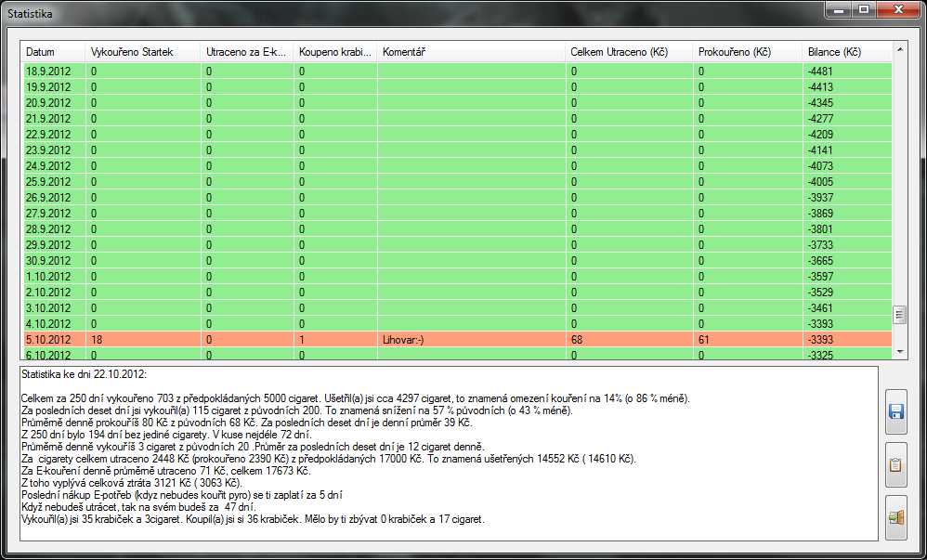Click the balance value -3529
This screenshot has height=560, width=927.
coord(820,293)
